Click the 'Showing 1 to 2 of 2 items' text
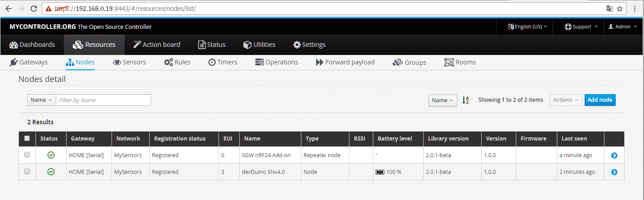 click(510, 100)
